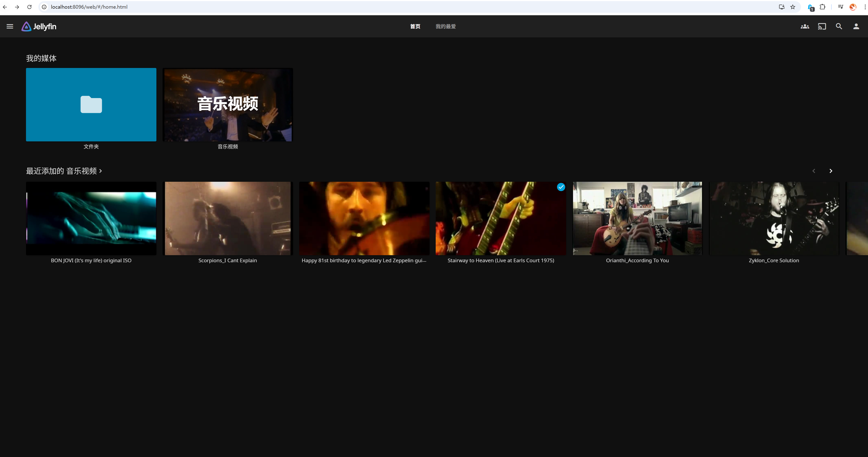
Task: Reload the page in browser
Action: [x=29, y=7]
